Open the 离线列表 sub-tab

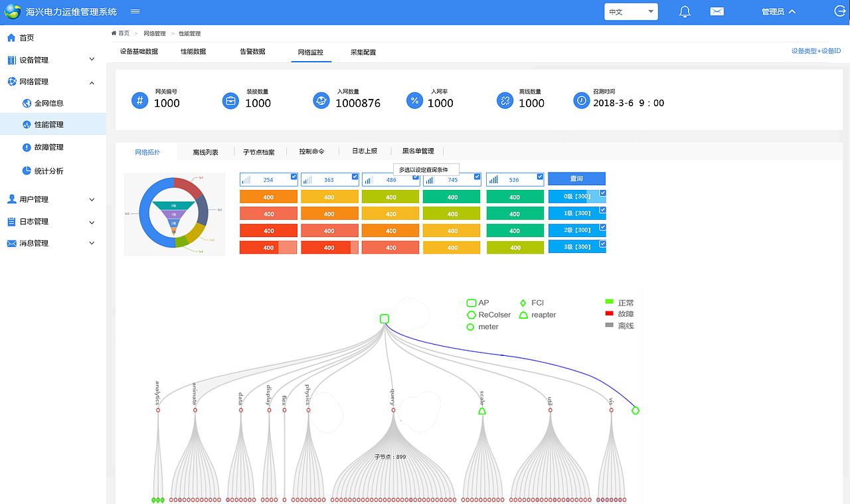(206, 152)
